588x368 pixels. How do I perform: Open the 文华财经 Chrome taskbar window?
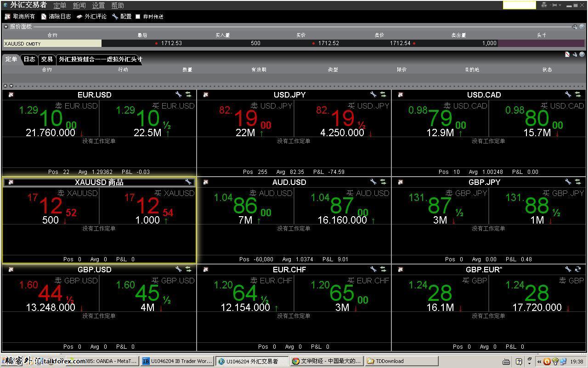[x=327, y=361]
